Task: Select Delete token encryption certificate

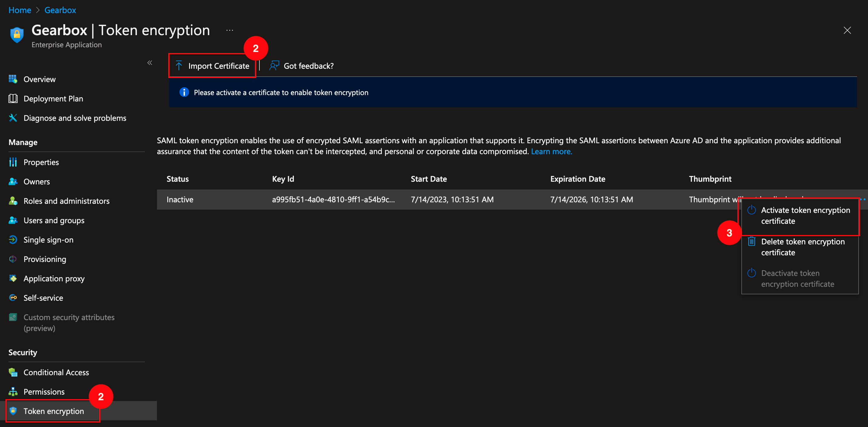Action: tap(799, 247)
